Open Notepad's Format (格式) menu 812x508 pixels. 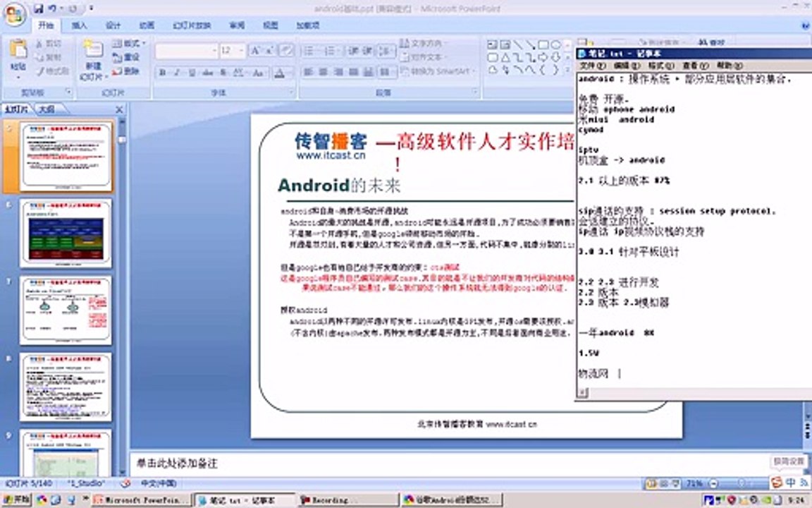(x=661, y=66)
